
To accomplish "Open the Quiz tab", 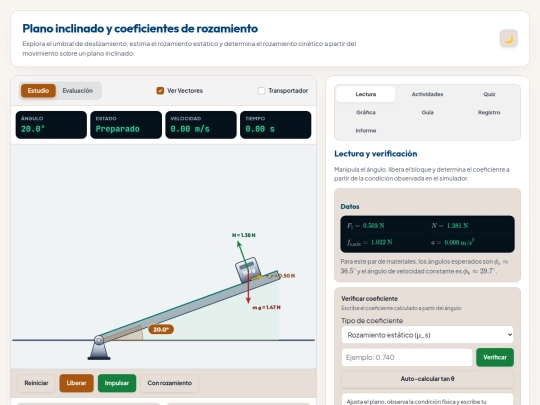I will coord(489,94).
